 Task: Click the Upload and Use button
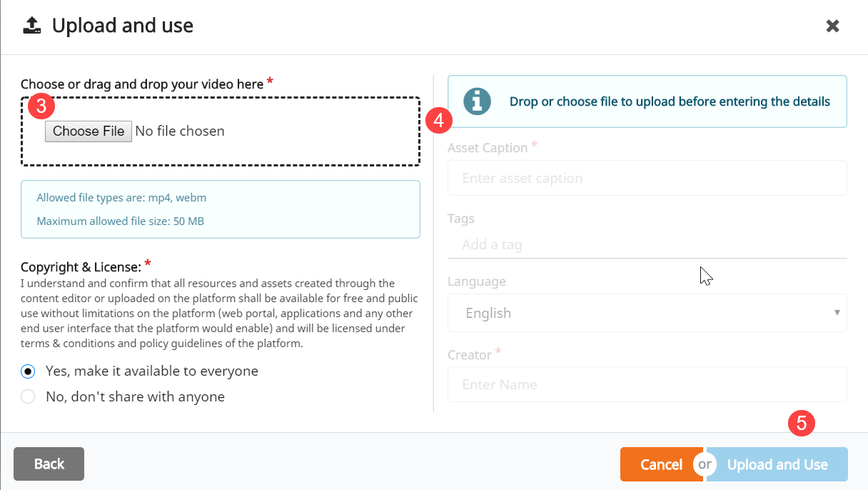coord(777,464)
